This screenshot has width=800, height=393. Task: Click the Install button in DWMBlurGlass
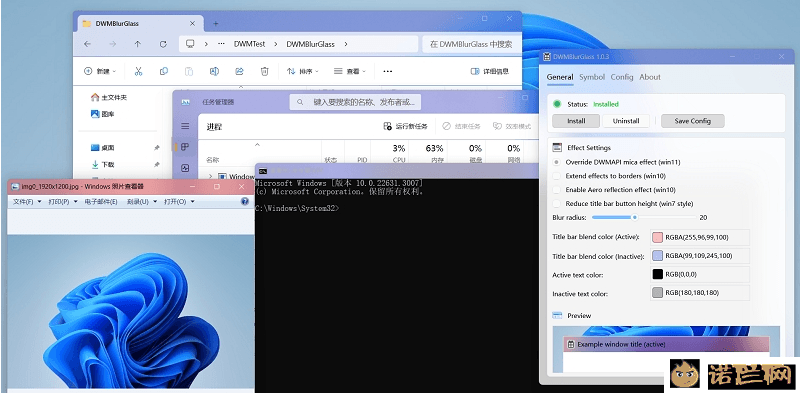click(x=576, y=121)
